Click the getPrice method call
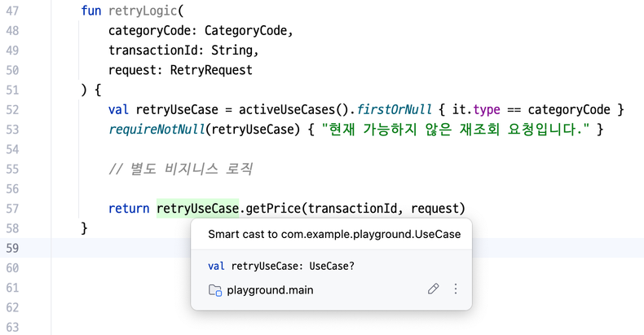This screenshot has height=335, width=644. 273,209
